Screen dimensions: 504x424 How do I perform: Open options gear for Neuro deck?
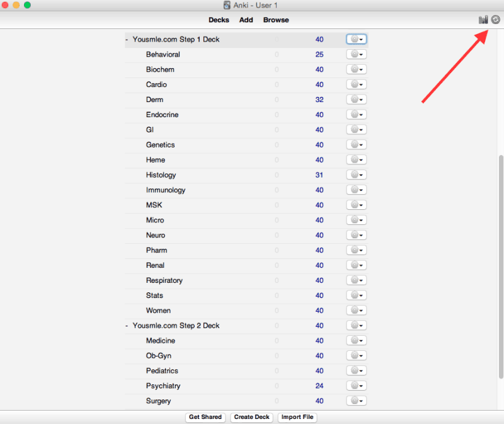(x=357, y=235)
